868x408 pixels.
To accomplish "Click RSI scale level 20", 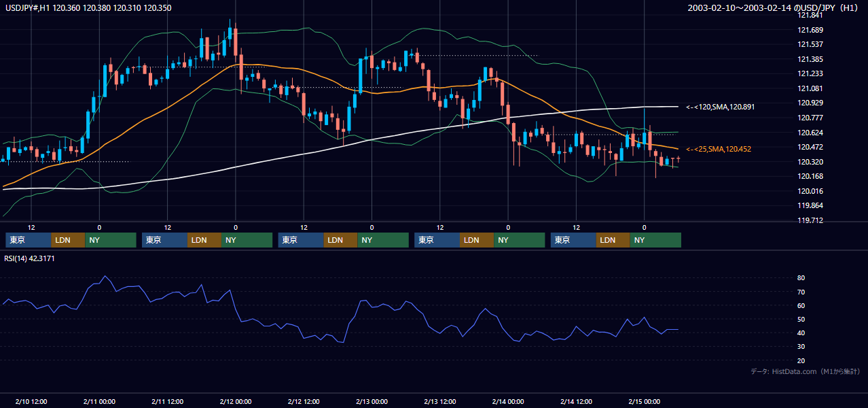I will click(801, 360).
